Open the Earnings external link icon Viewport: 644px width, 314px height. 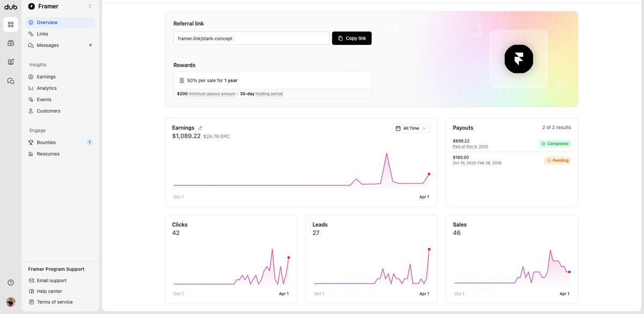click(x=200, y=128)
